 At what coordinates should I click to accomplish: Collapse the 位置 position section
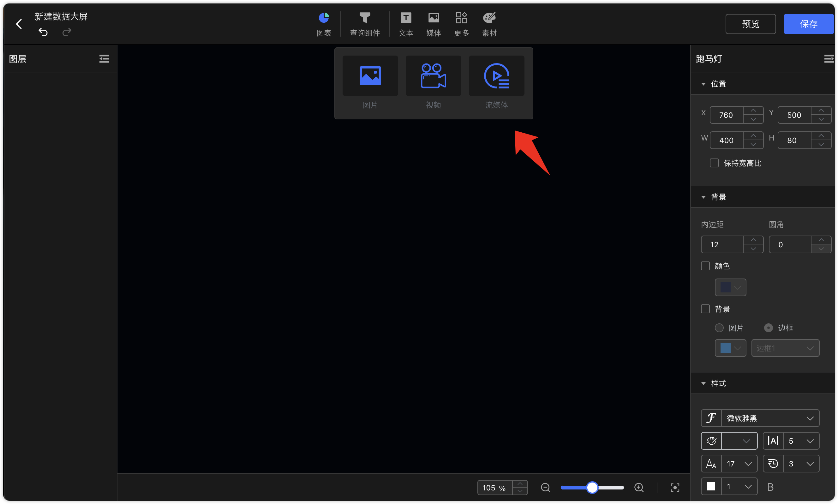[703, 84]
